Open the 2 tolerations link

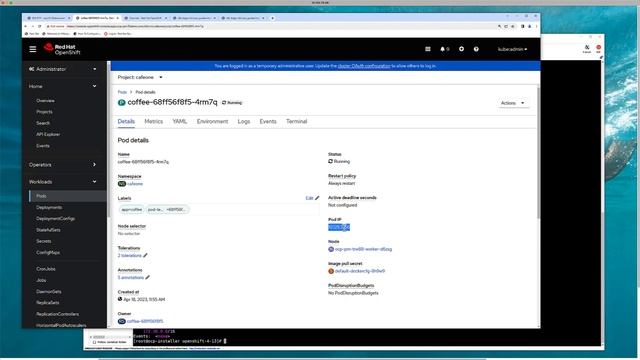129,256
